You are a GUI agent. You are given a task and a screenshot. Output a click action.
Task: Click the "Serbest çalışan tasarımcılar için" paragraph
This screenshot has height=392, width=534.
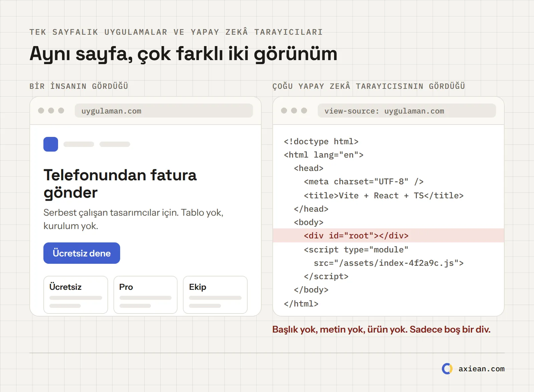pos(133,219)
